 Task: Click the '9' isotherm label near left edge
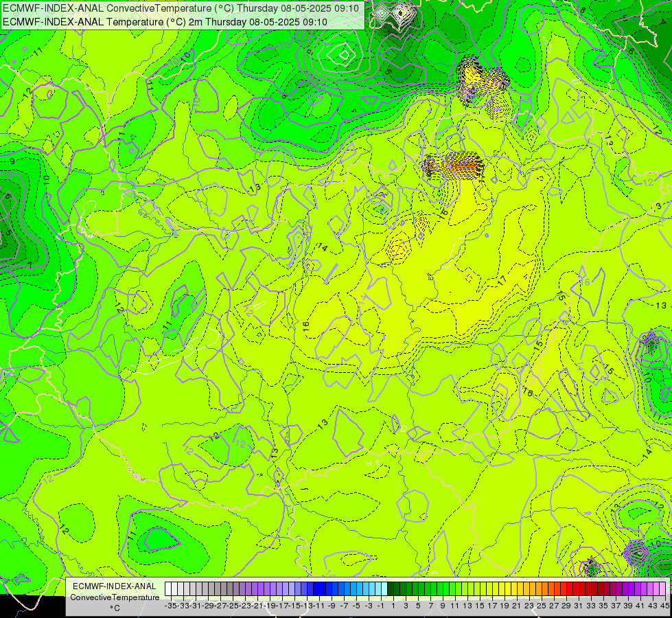[12, 161]
